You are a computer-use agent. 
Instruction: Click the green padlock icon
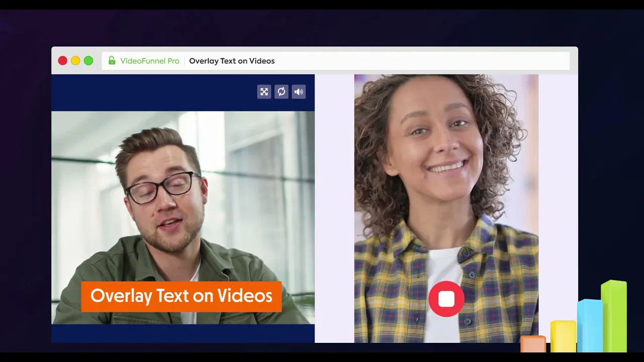click(x=112, y=61)
